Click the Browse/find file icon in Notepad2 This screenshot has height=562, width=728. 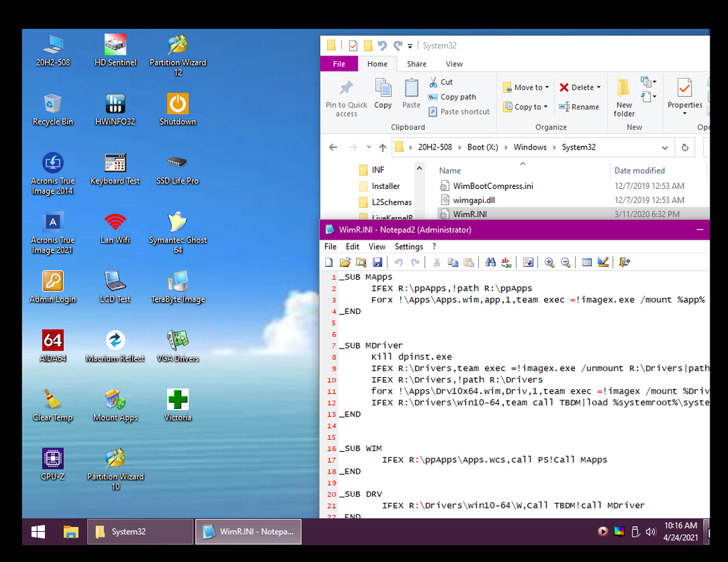pyautogui.click(x=361, y=263)
